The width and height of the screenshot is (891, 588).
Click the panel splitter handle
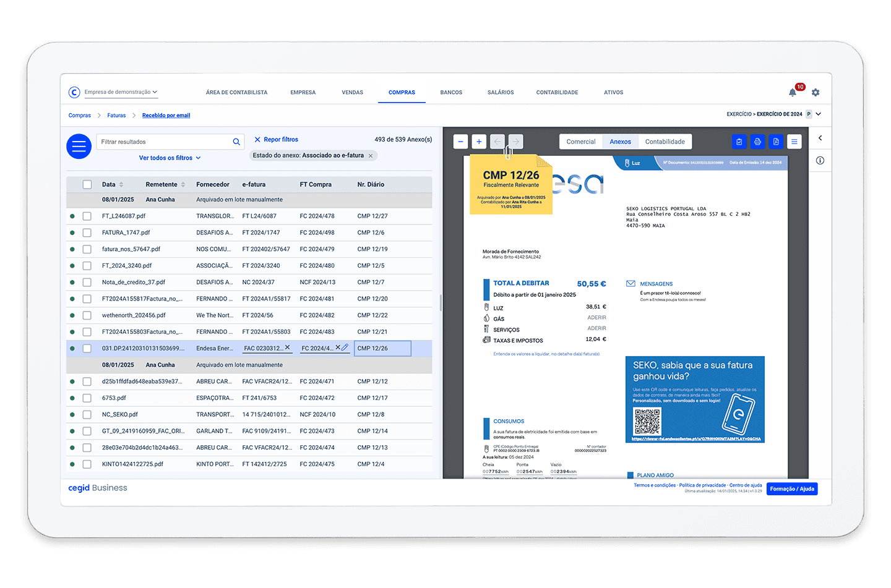tap(441, 302)
